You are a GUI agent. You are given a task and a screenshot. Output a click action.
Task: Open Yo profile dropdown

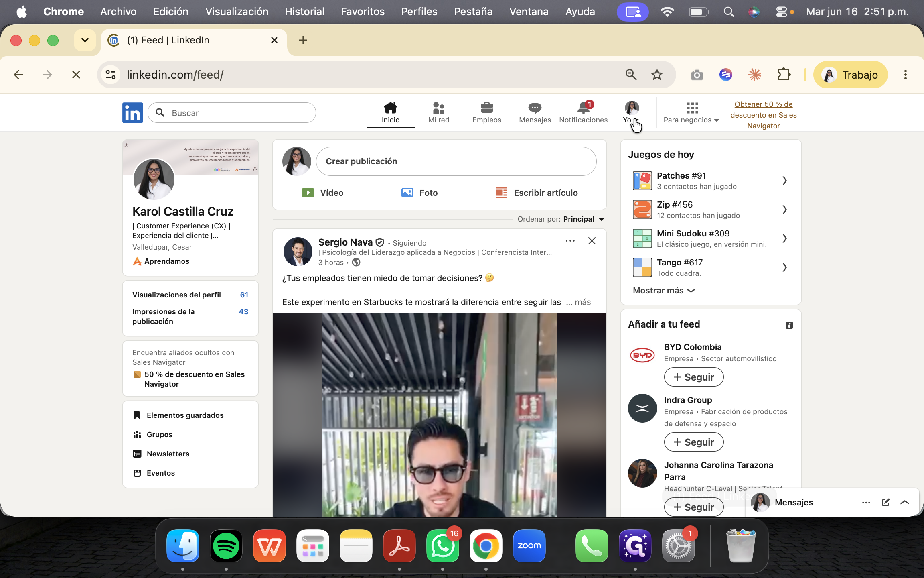tap(631, 112)
